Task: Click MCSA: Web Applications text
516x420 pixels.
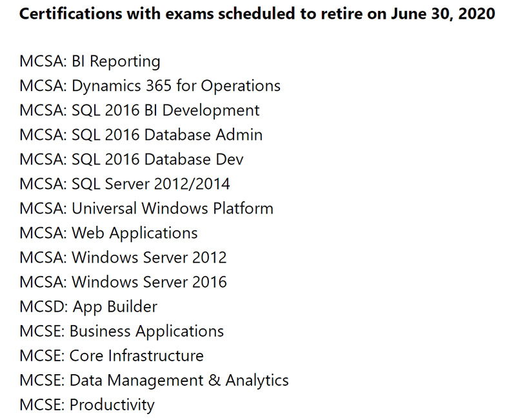Action: tap(108, 234)
